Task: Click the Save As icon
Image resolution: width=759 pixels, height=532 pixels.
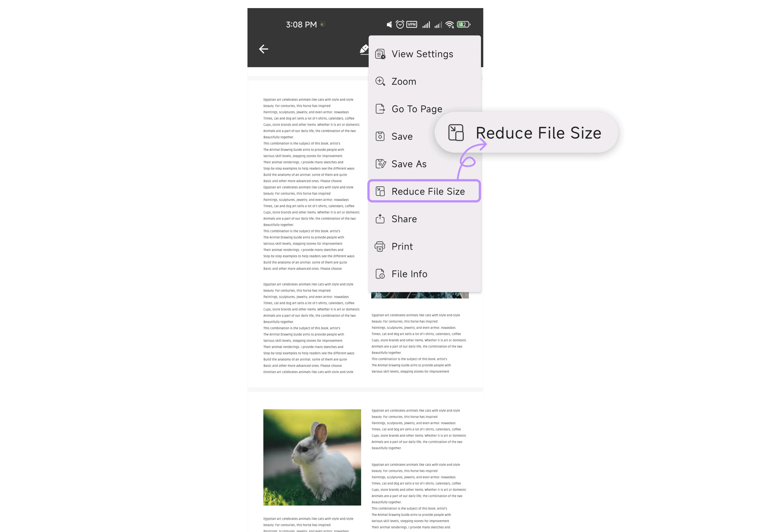Action: click(380, 164)
